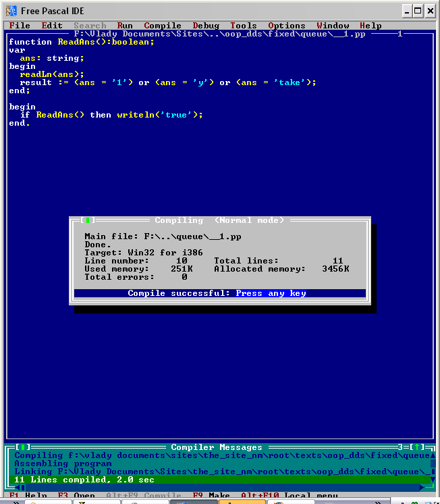Open the Edit menu
The height and width of the screenshot is (504, 440).
pyautogui.click(x=52, y=26)
